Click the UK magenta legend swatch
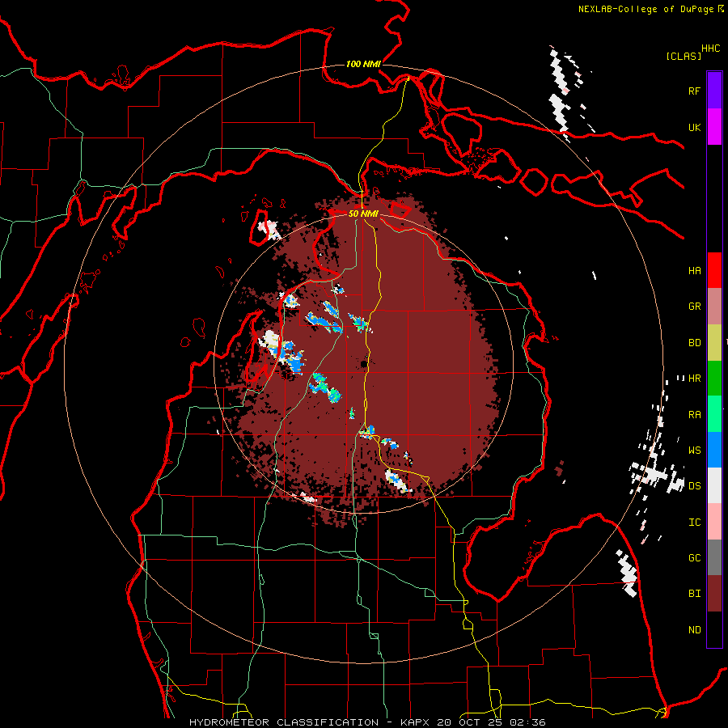This screenshot has width=728, height=728. click(714, 127)
